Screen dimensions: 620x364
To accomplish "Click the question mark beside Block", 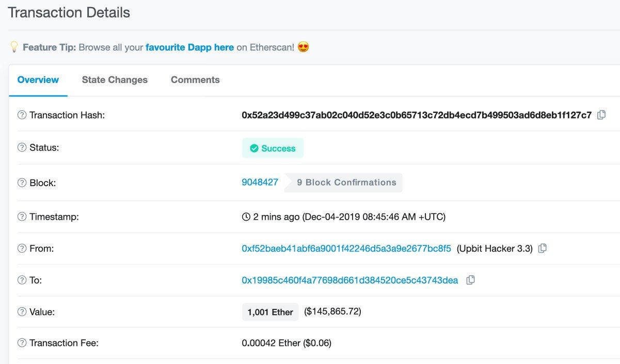I will [22, 183].
